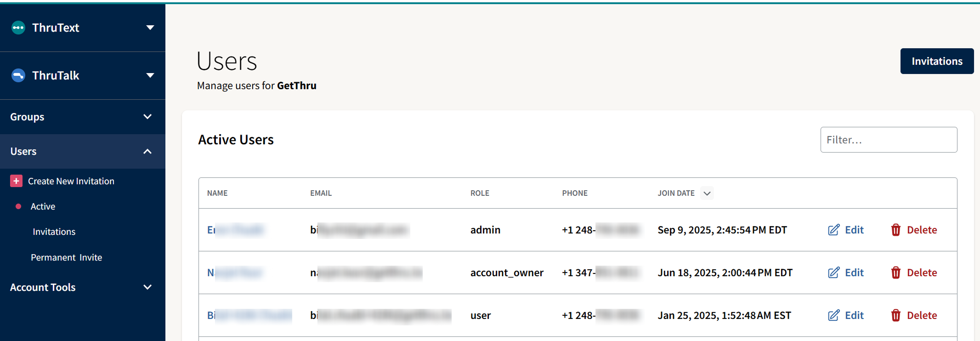Open the Groups sidebar section

click(83, 117)
